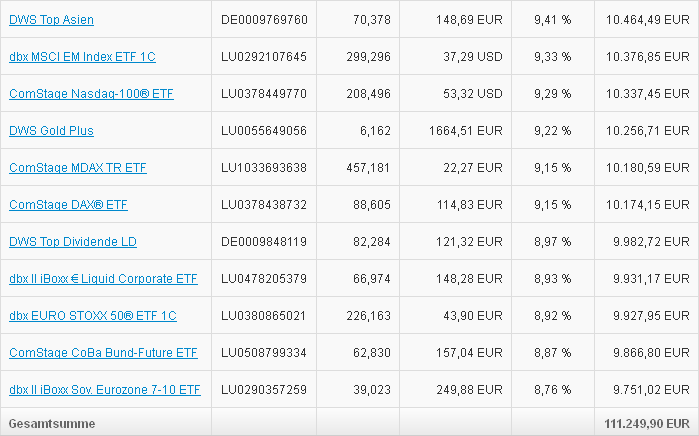The width and height of the screenshot is (699, 436).
Task: Click the quantity 70,378
Action: (372, 20)
